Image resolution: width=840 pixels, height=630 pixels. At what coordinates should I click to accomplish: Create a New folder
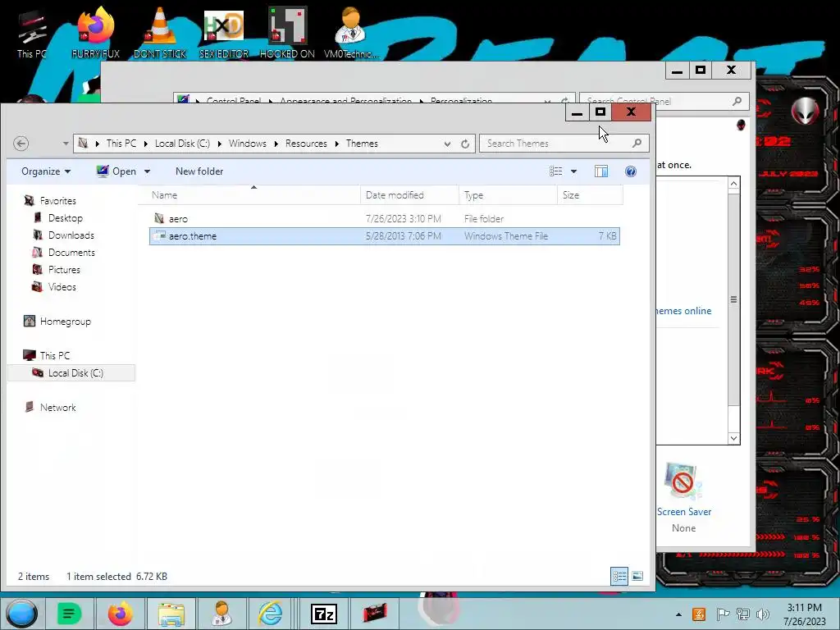point(199,171)
